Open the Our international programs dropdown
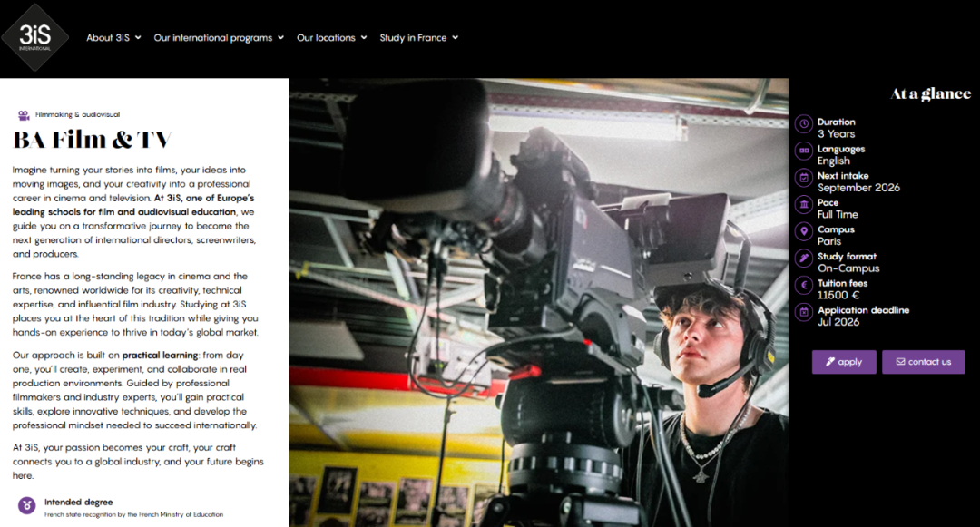 (219, 38)
